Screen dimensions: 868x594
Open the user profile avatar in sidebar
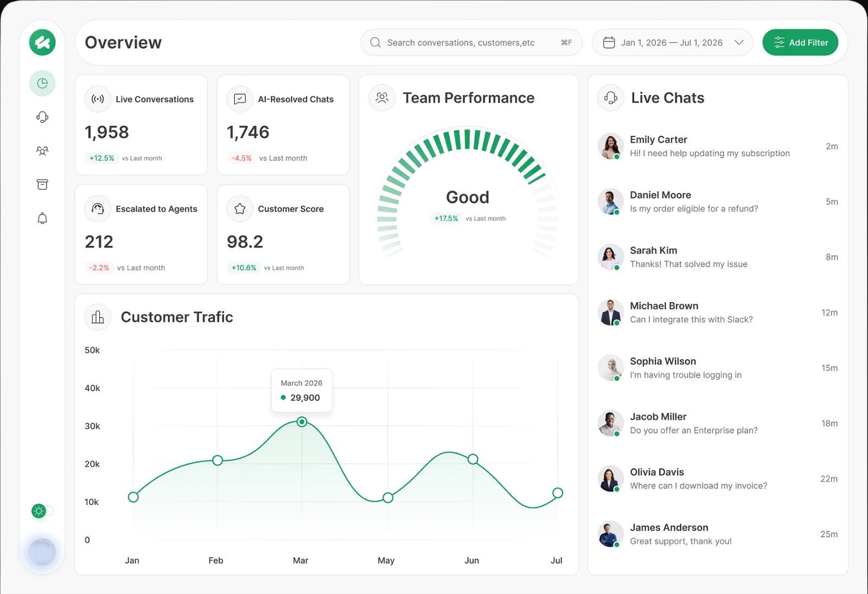tap(42, 552)
